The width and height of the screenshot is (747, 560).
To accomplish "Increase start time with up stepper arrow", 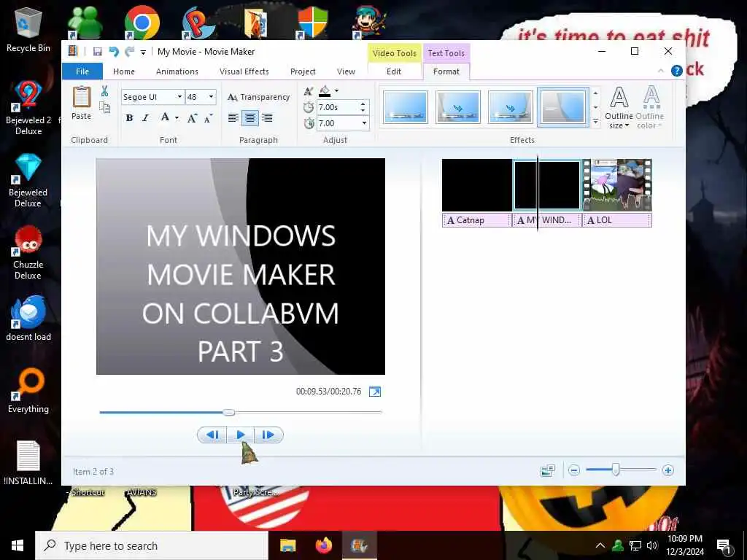I will [363, 104].
